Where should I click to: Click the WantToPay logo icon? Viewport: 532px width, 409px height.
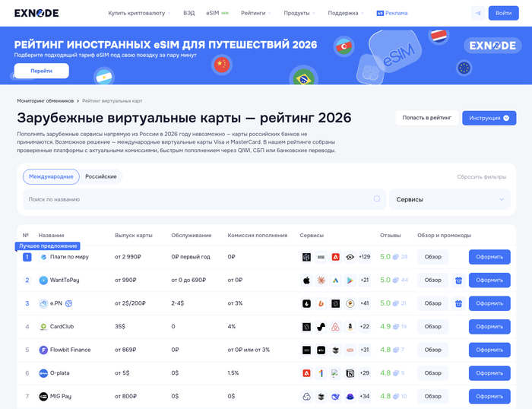coord(43,281)
